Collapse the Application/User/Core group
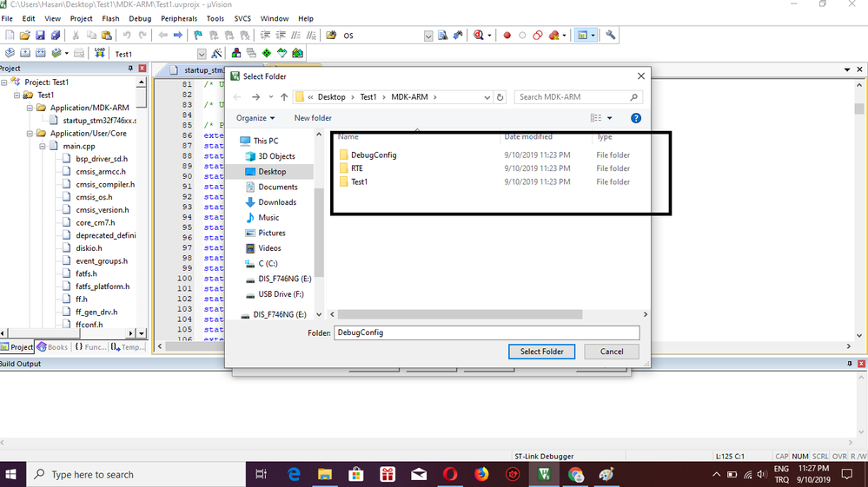The width and height of the screenshot is (868, 487). pyautogui.click(x=30, y=133)
